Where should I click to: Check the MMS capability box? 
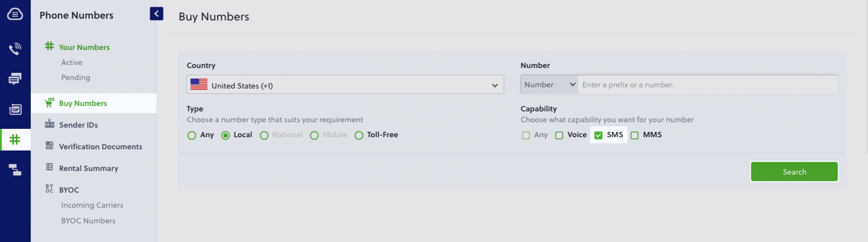(x=635, y=135)
